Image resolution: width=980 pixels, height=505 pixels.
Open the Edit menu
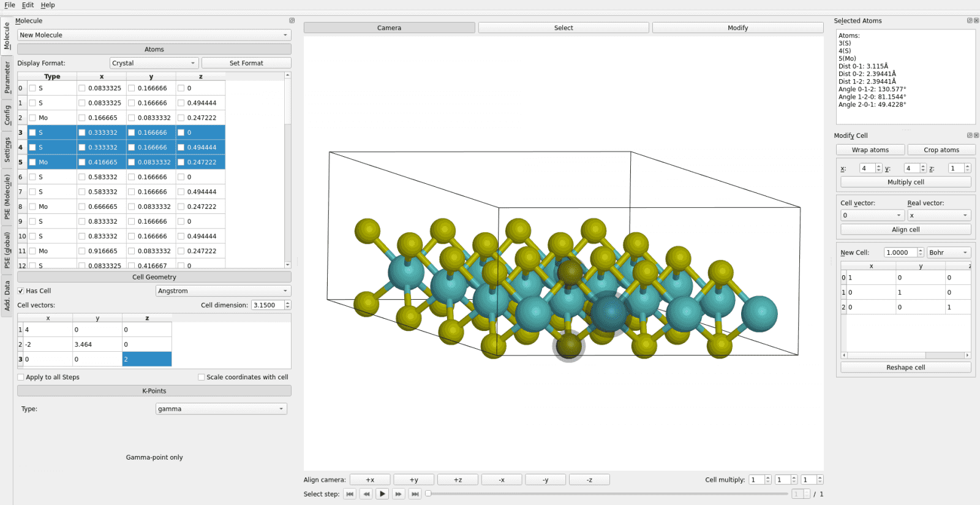[x=28, y=5]
